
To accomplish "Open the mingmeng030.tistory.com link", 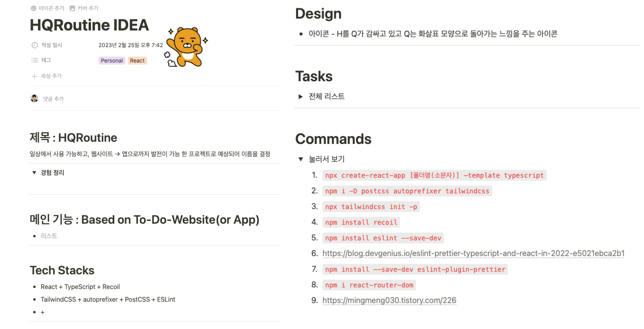I will click(389, 300).
